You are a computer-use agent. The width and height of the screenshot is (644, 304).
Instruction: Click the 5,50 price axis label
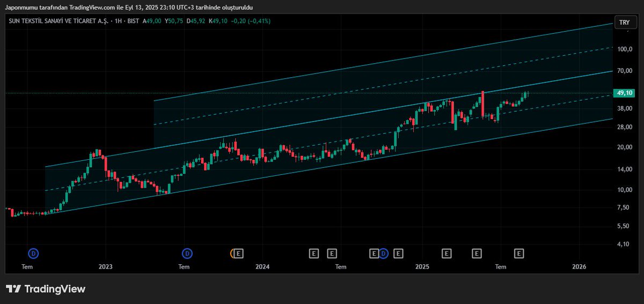pos(623,226)
